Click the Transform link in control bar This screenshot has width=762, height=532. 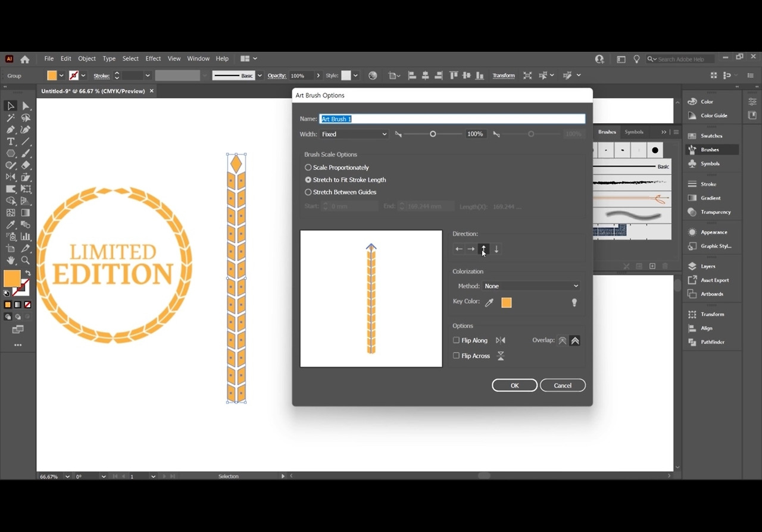click(504, 76)
